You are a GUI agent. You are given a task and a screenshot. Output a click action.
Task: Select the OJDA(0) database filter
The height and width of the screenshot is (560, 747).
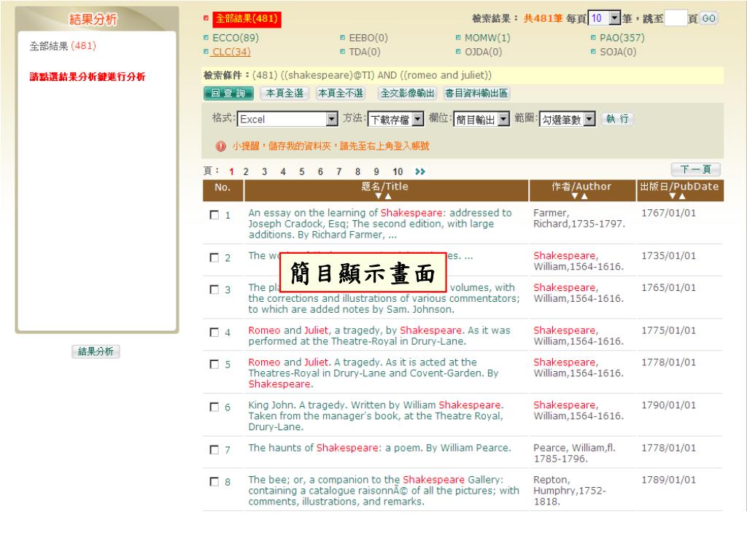(x=483, y=52)
